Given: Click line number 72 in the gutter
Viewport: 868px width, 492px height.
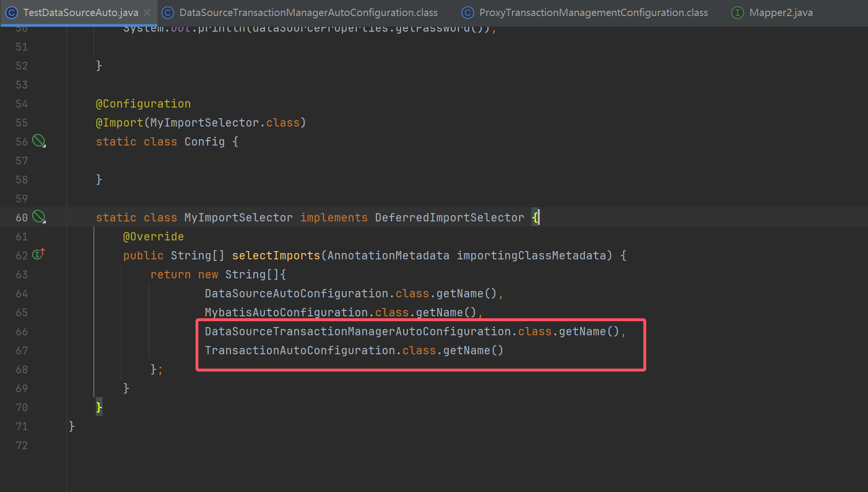Looking at the screenshot, I should click(x=22, y=445).
